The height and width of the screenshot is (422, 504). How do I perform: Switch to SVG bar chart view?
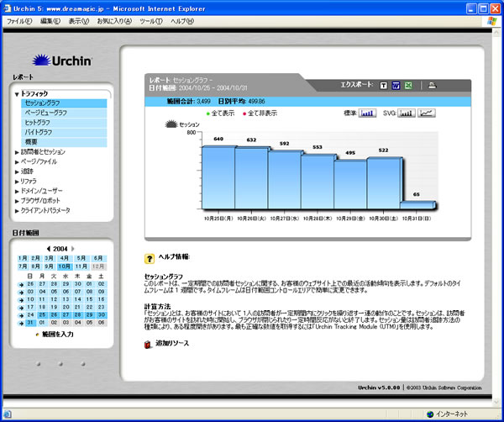pyautogui.click(x=407, y=113)
